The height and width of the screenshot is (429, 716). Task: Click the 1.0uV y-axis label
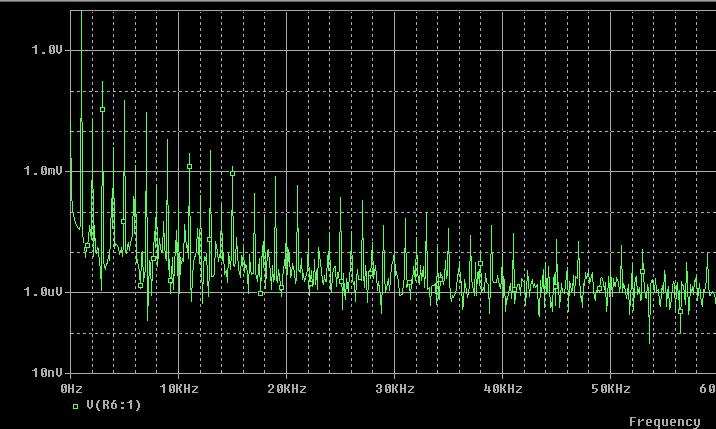[x=44, y=292]
